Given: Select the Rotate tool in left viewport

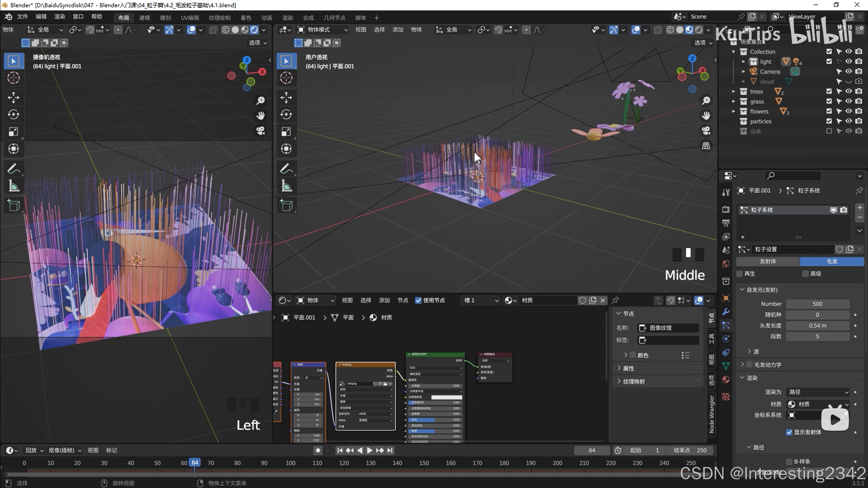Looking at the screenshot, I should pos(14,115).
